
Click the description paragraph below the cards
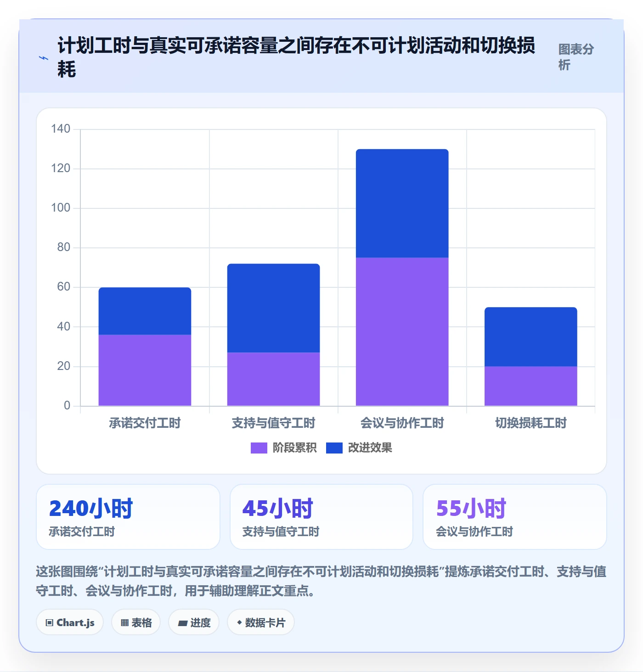(321, 581)
